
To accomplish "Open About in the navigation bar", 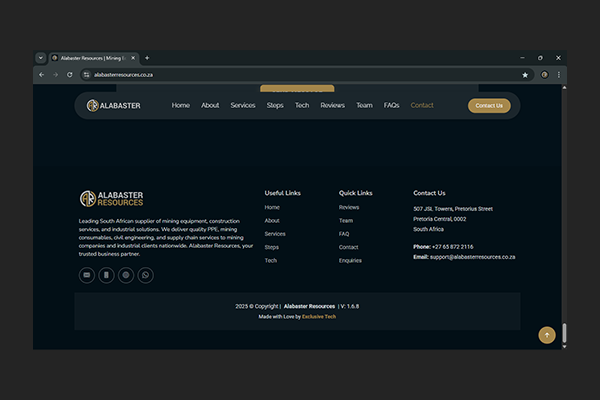I will coord(210,105).
